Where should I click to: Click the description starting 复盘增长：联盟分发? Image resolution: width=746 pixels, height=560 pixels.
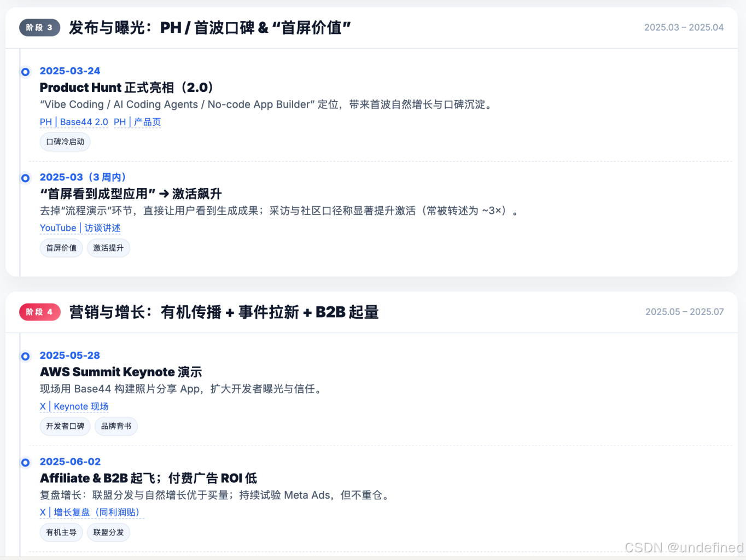point(216,495)
